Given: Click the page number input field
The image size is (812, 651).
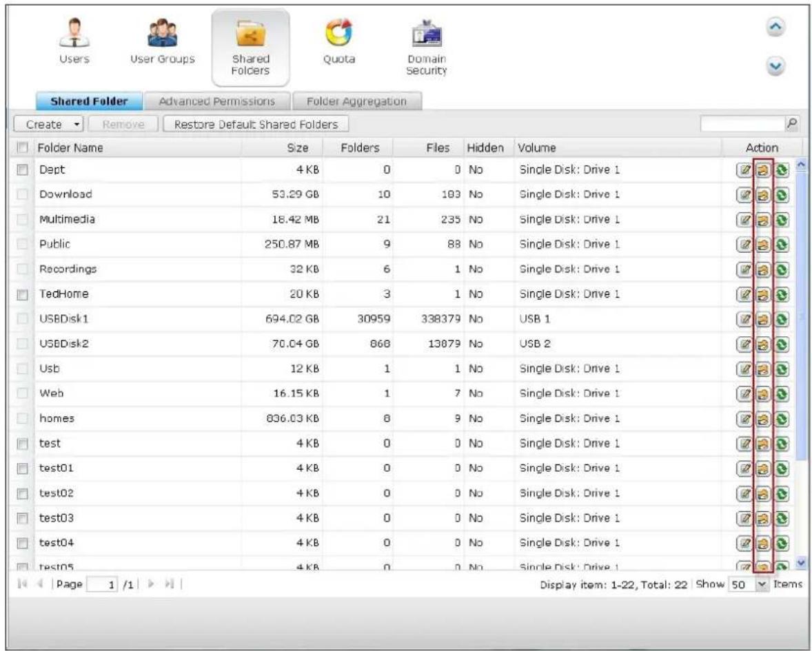Looking at the screenshot, I should click(103, 584).
